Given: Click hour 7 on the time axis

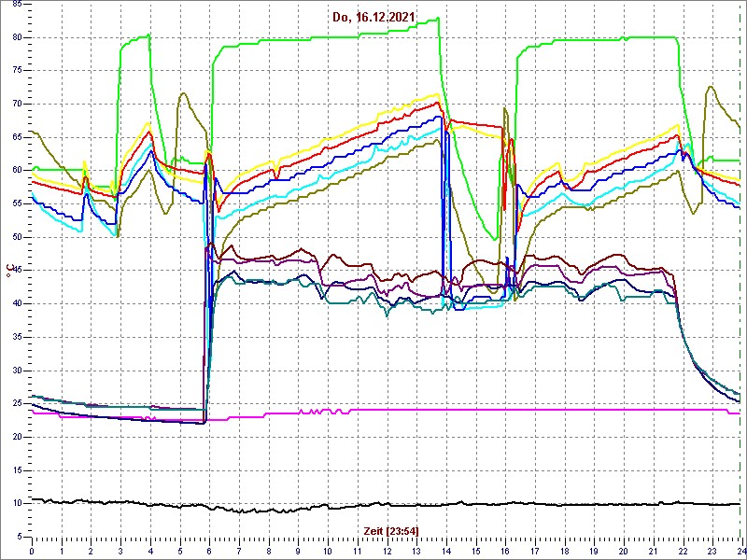Looking at the screenshot, I should click(x=239, y=552).
